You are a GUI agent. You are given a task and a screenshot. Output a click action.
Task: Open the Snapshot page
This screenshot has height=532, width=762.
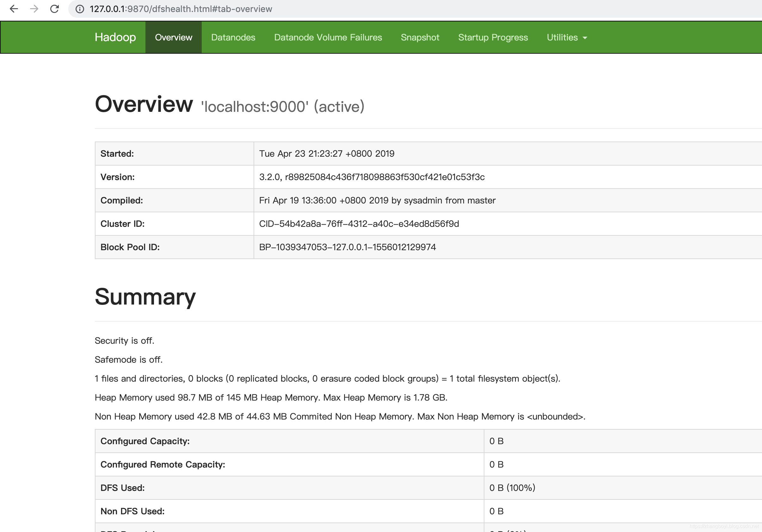pos(420,37)
